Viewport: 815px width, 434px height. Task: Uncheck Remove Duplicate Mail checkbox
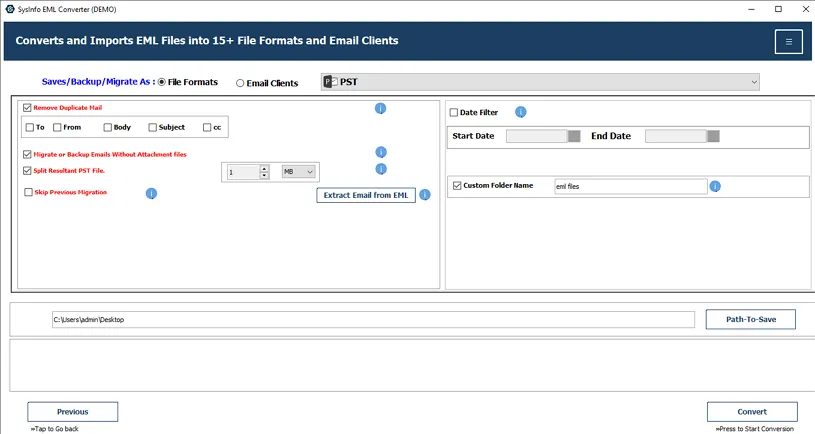(27, 108)
